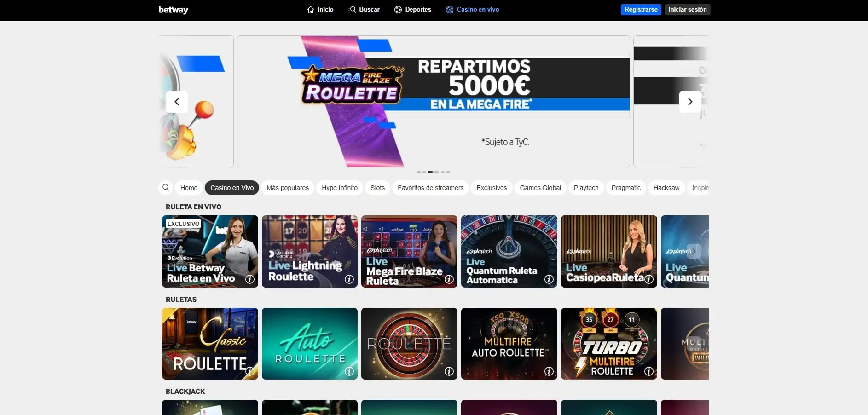Click the betway logo
The width and height of the screenshot is (868, 415).
tap(173, 10)
